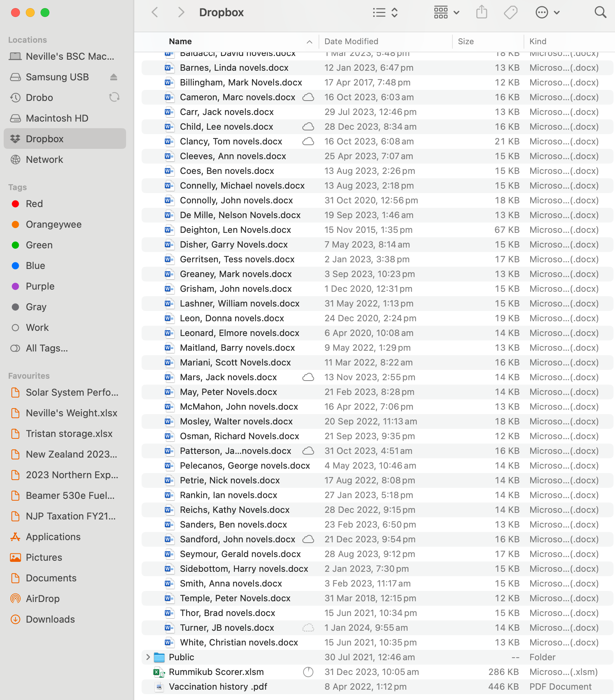
Task: Click the Tags toolbar icon
Action: tap(511, 13)
